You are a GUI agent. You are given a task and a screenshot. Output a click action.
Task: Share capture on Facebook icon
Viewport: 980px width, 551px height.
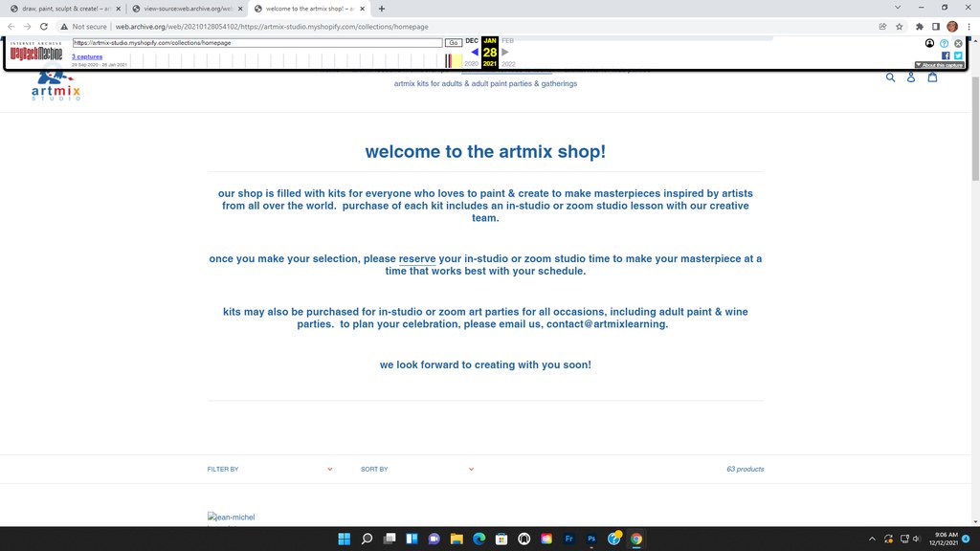(946, 55)
